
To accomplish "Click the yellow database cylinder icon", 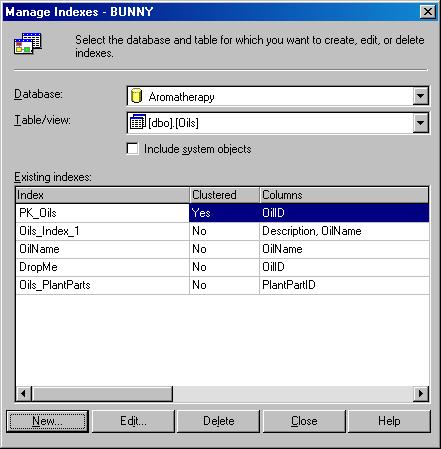I will (x=136, y=96).
